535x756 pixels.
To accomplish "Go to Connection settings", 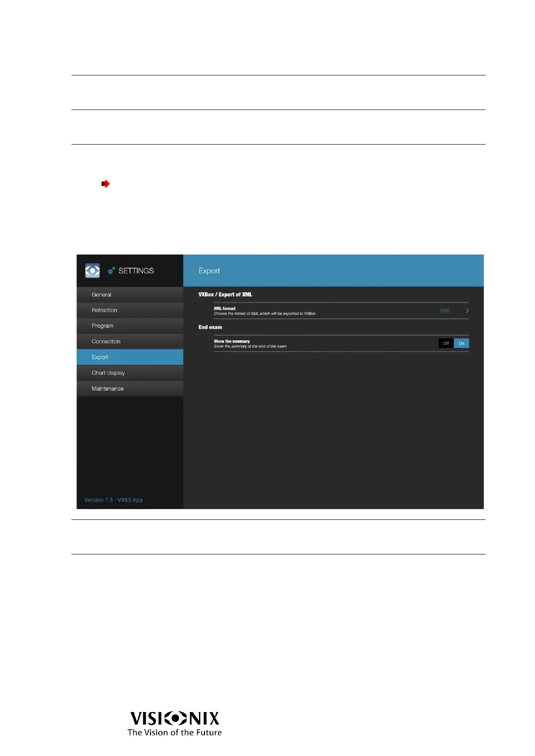I will click(130, 342).
